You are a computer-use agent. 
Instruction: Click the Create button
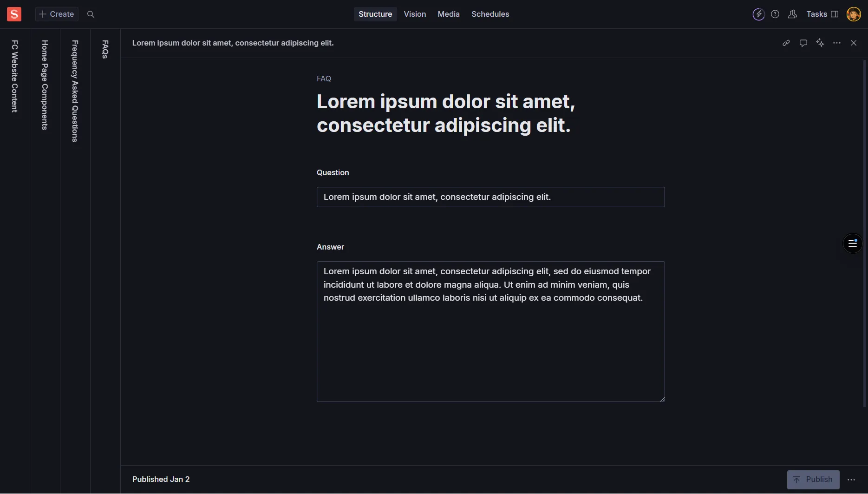coord(57,14)
